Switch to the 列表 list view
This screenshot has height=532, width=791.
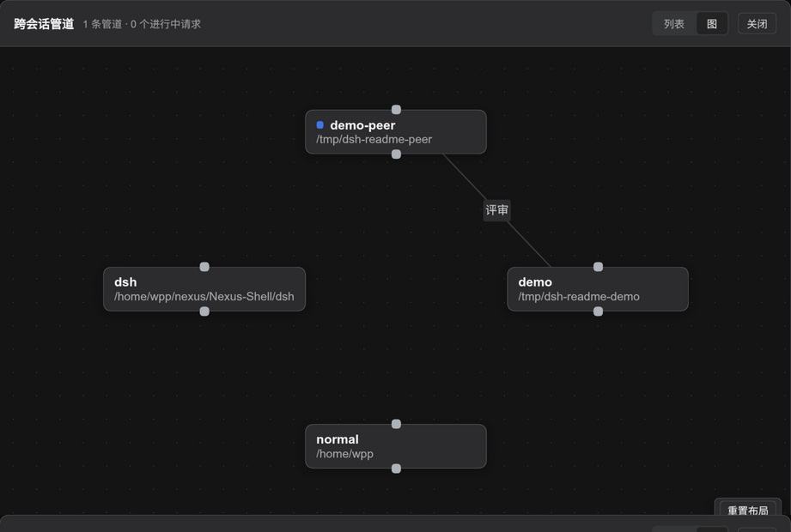(674, 24)
